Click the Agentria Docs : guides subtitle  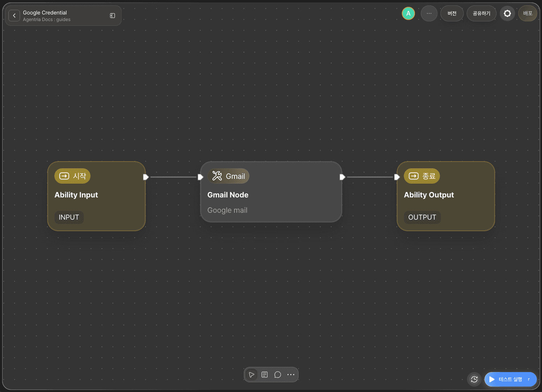(47, 20)
